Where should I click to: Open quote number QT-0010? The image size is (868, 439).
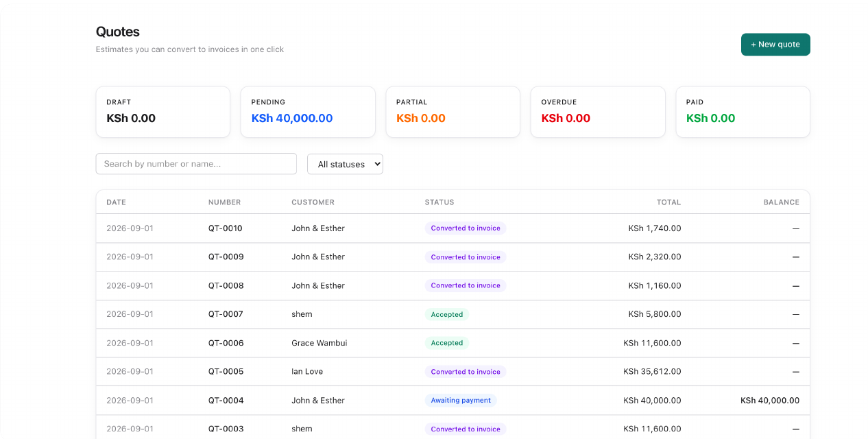tap(226, 228)
